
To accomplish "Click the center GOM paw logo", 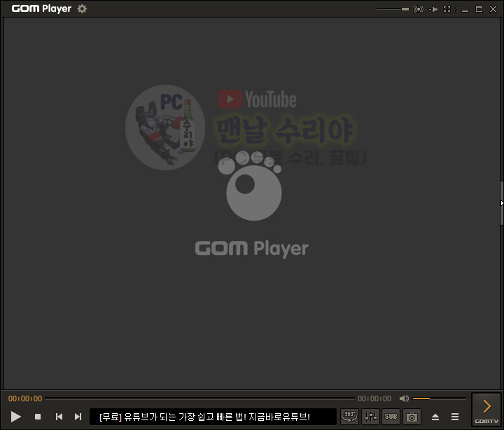I will click(x=250, y=186).
